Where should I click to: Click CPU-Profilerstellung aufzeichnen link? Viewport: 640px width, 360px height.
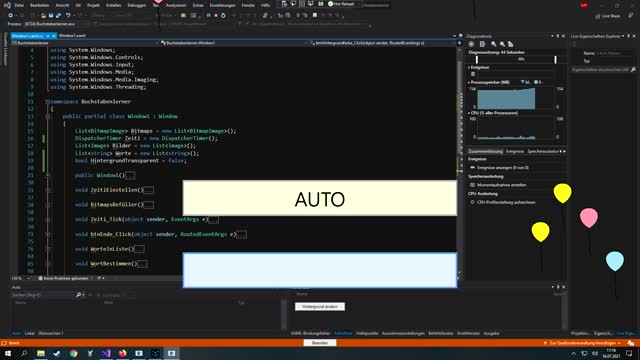coord(506,202)
